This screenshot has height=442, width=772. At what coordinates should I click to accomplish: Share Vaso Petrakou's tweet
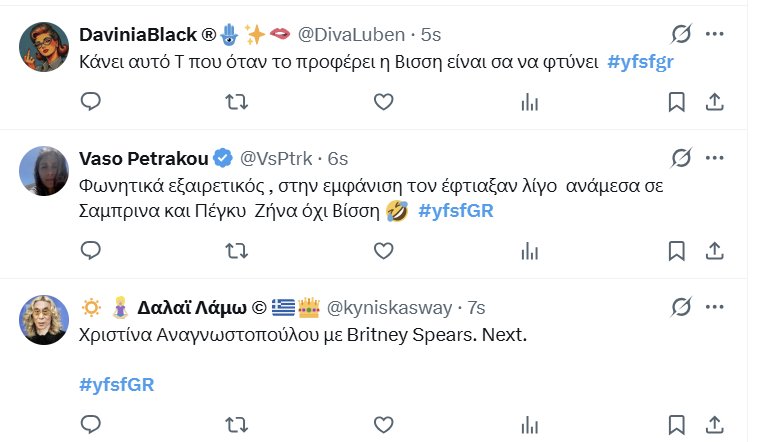(x=715, y=249)
